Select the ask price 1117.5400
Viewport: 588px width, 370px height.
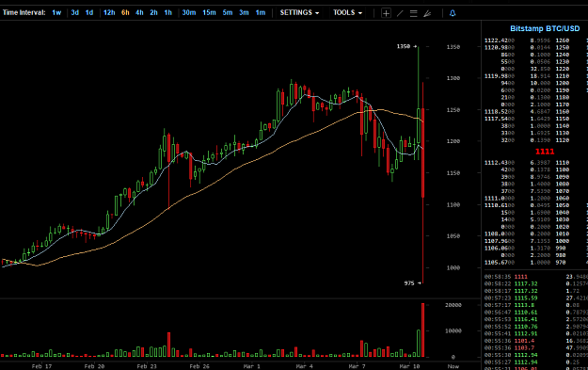[500, 119]
